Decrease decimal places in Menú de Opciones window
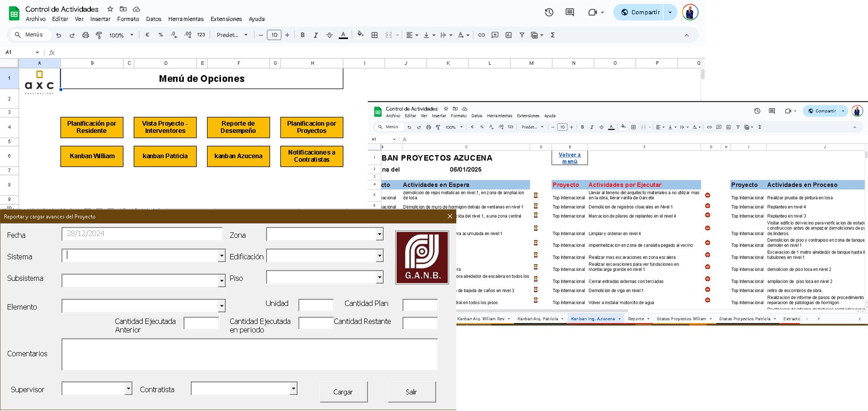 174,35
